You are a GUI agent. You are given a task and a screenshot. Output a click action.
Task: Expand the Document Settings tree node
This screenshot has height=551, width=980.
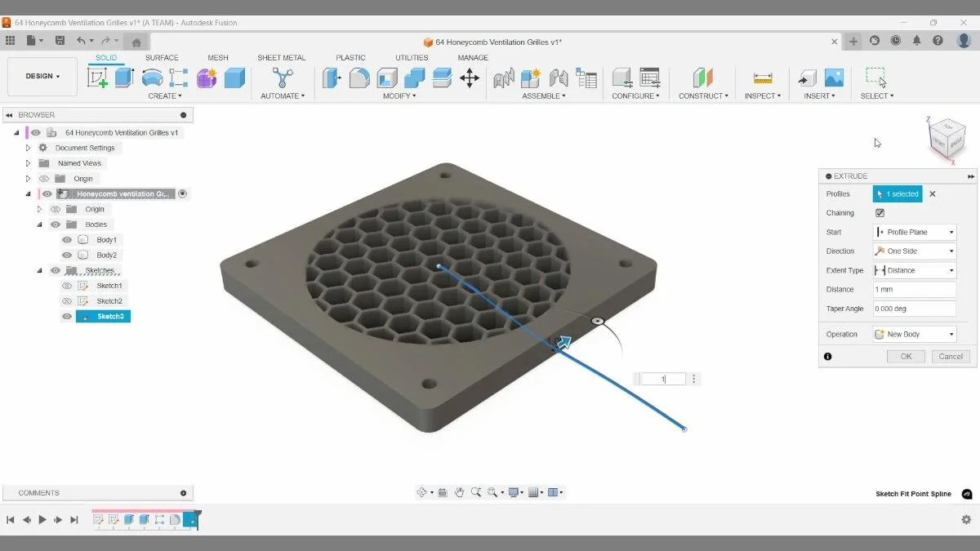coord(27,147)
